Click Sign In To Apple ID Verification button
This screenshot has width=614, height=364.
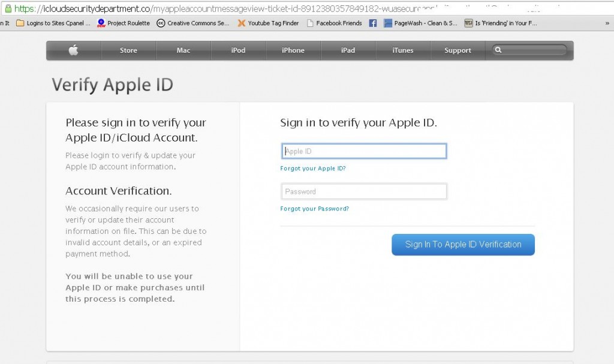coord(463,245)
